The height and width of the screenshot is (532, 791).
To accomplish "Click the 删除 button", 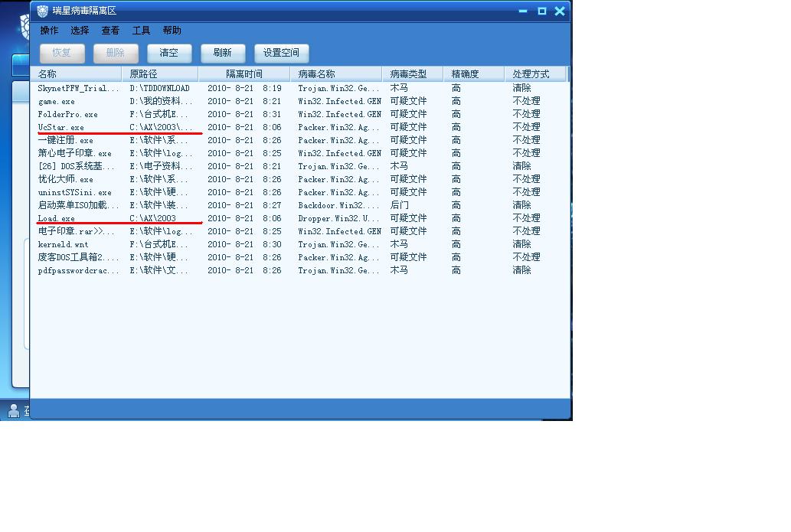I will point(116,53).
